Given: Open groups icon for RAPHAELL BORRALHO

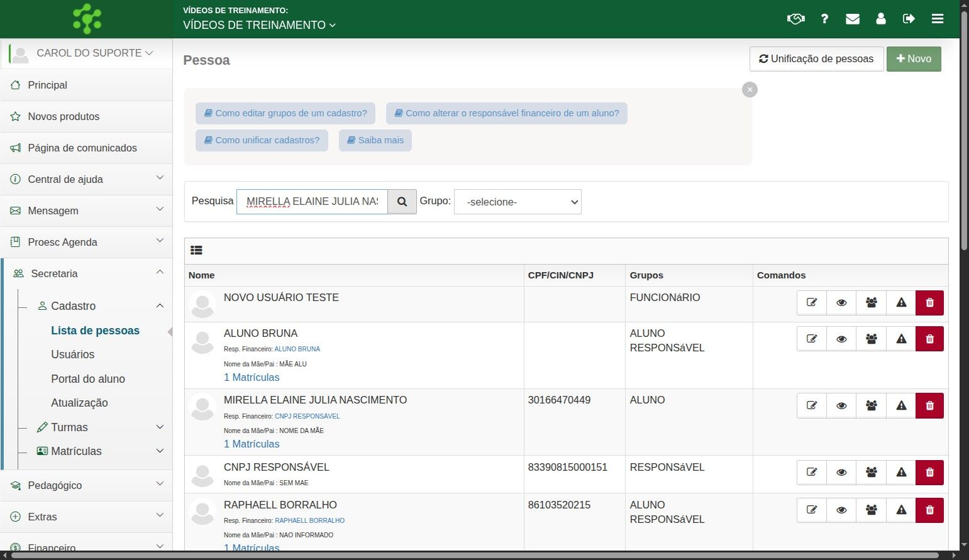Looking at the screenshot, I should pyautogui.click(x=871, y=510).
